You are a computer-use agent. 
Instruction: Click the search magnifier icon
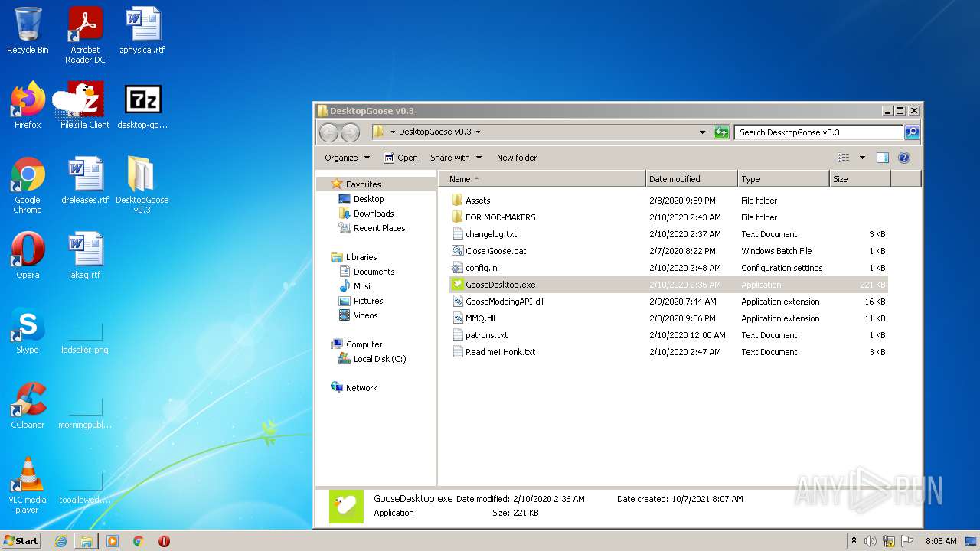click(911, 132)
